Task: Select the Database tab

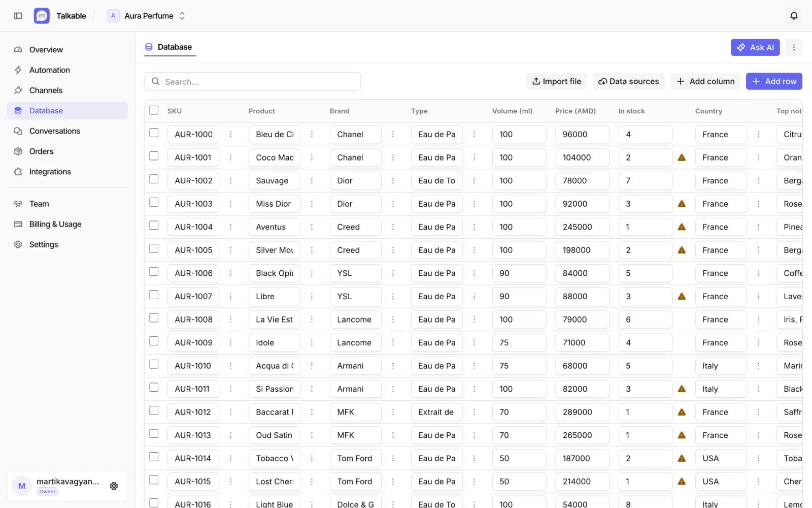Action: point(169,47)
